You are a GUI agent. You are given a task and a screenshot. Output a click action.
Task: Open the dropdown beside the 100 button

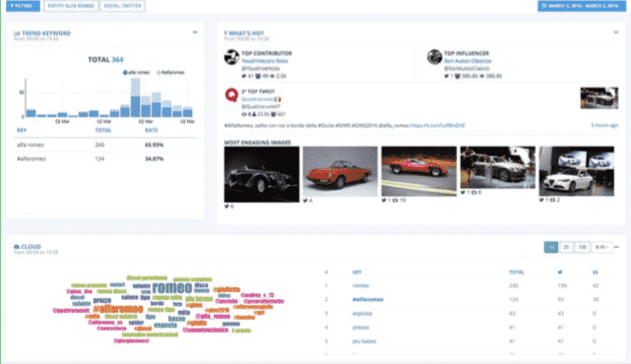pyautogui.click(x=602, y=247)
